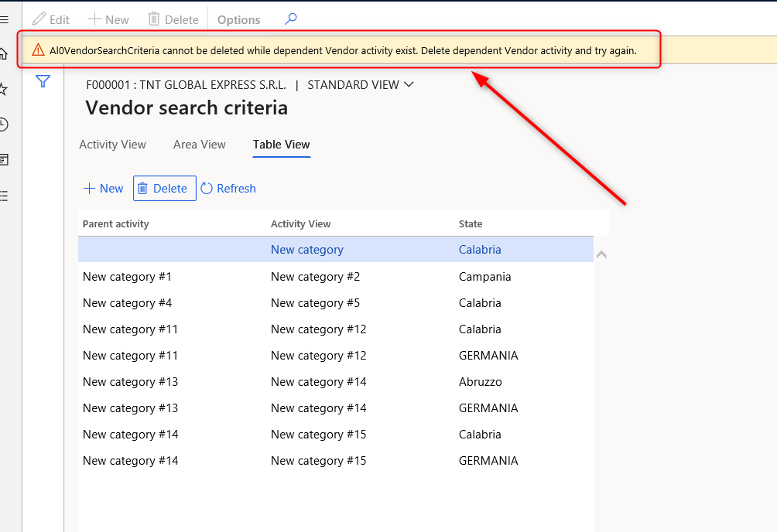Open the Options menu in the action bar
The image size is (777, 532).
click(x=238, y=20)
